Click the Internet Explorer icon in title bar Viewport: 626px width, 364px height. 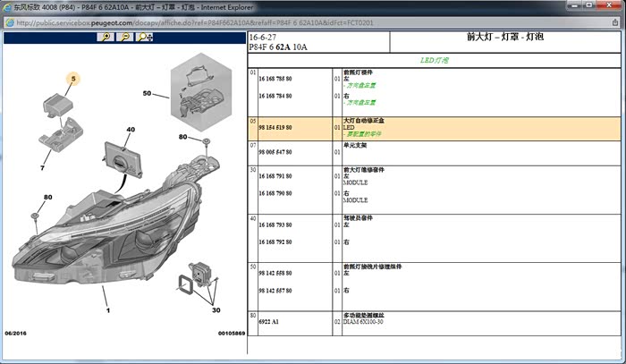8,6
